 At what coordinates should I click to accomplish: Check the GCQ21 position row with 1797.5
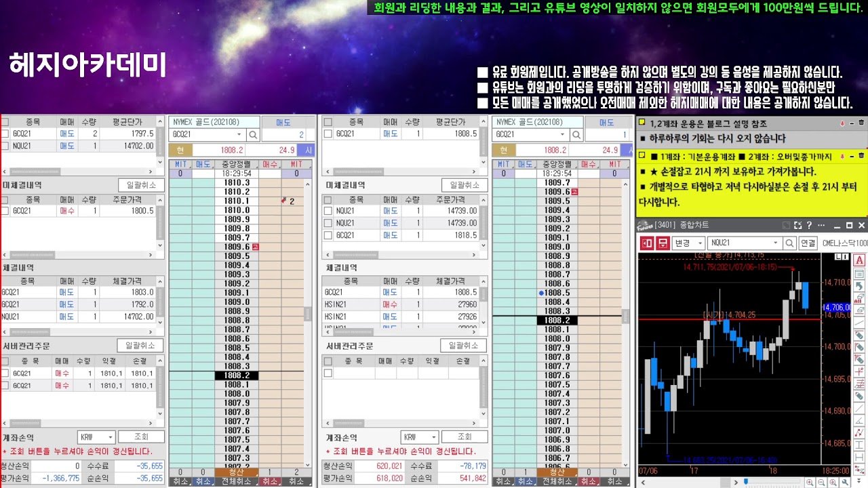pyautogui.click(x=5, y=134)
